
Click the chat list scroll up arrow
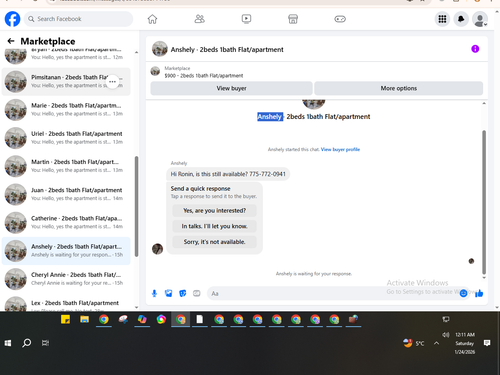(136, 52)
